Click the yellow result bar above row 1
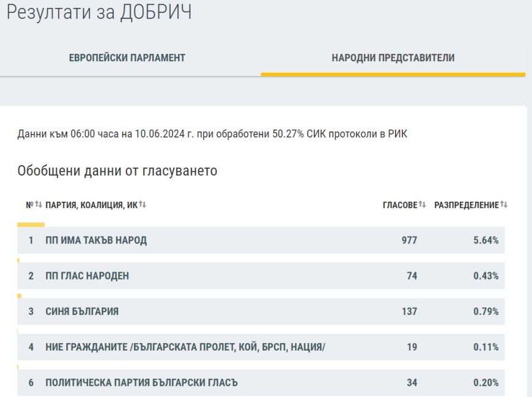 pyautogui.click(x=31, y=224)
